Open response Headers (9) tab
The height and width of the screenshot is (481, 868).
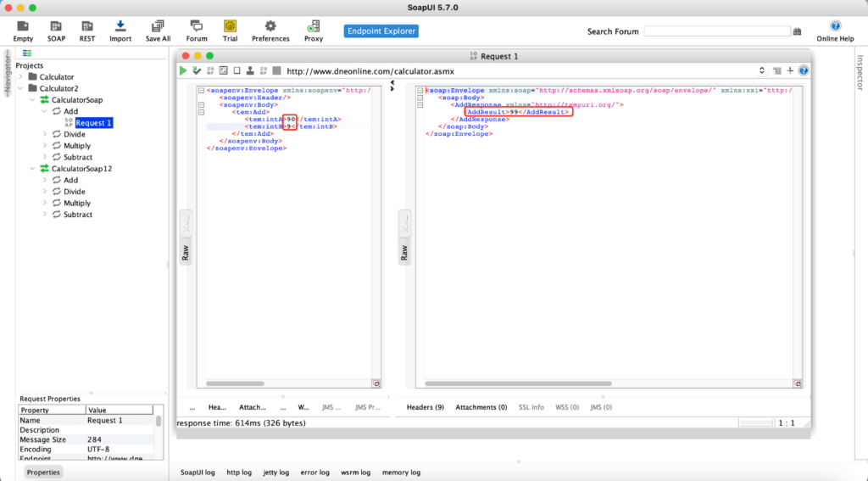point(426,407)
